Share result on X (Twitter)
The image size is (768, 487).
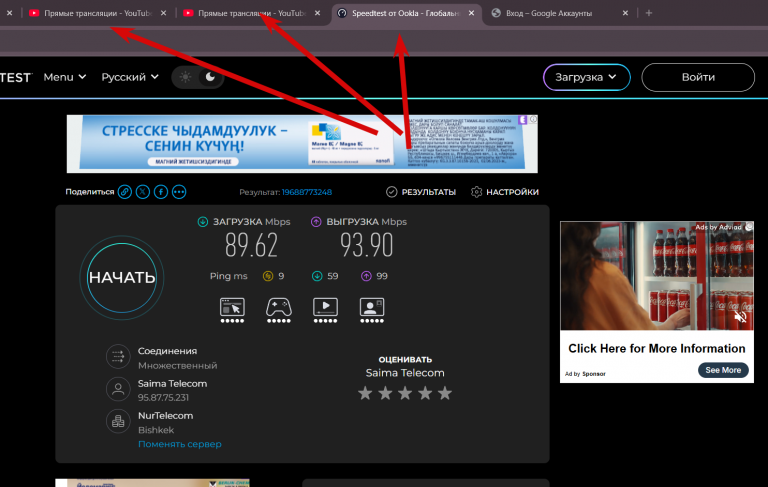(143, 192)
